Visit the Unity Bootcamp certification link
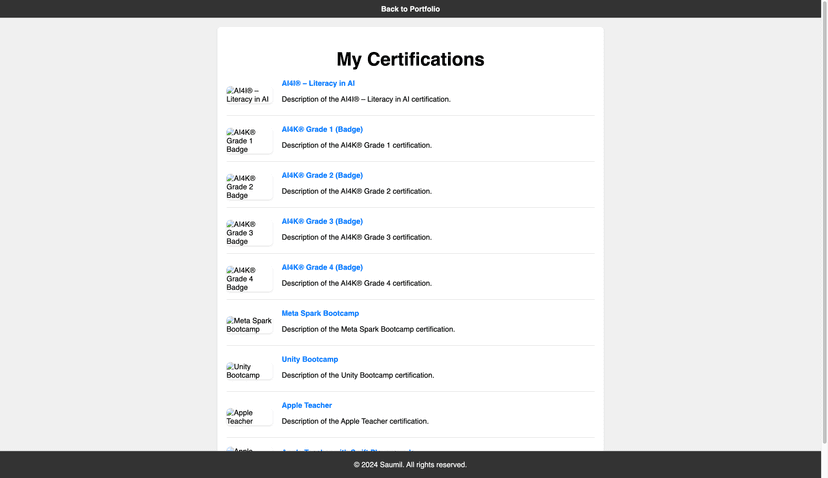This screenshot has width=828, height=478. 310,360
